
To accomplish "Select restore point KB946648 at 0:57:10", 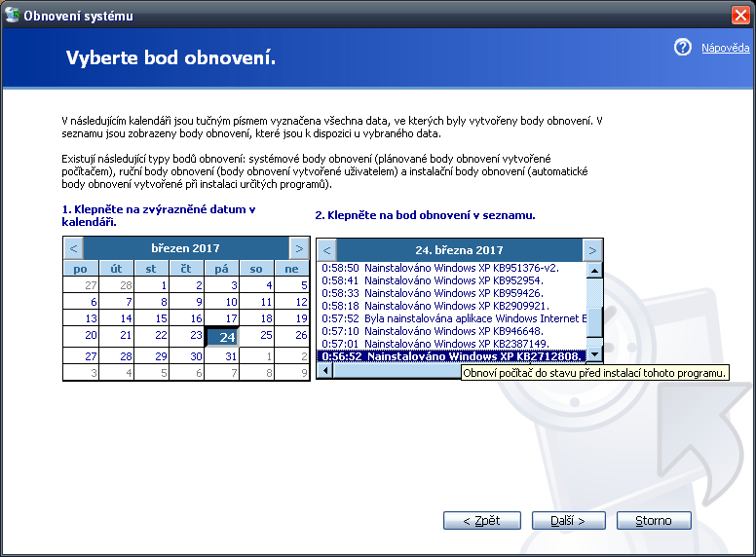I will point(452,331).
